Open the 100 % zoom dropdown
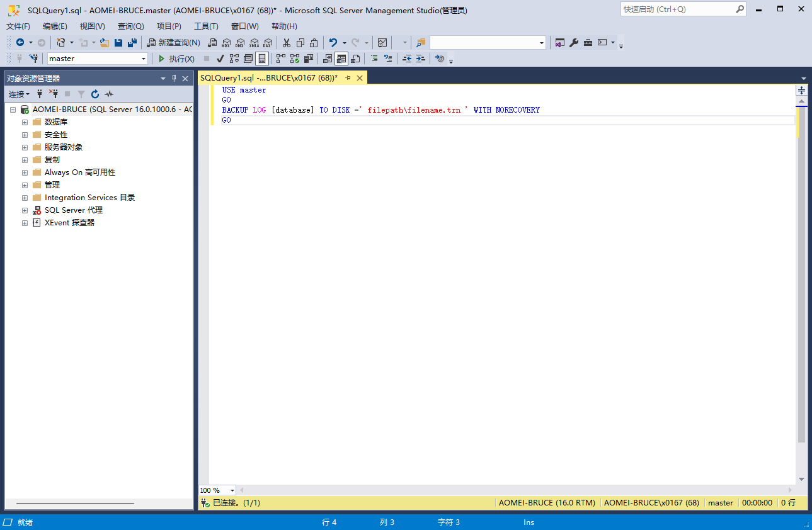812x530 pixels. click(x=232, y=490)
